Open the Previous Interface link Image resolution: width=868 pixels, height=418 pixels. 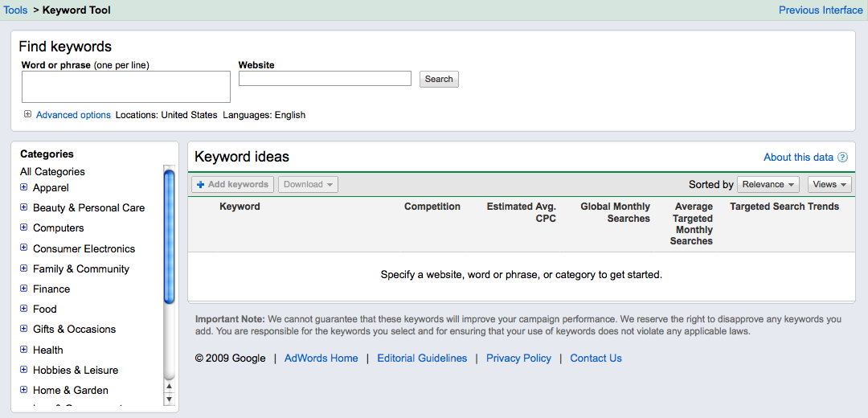click(x=820, y=10)
